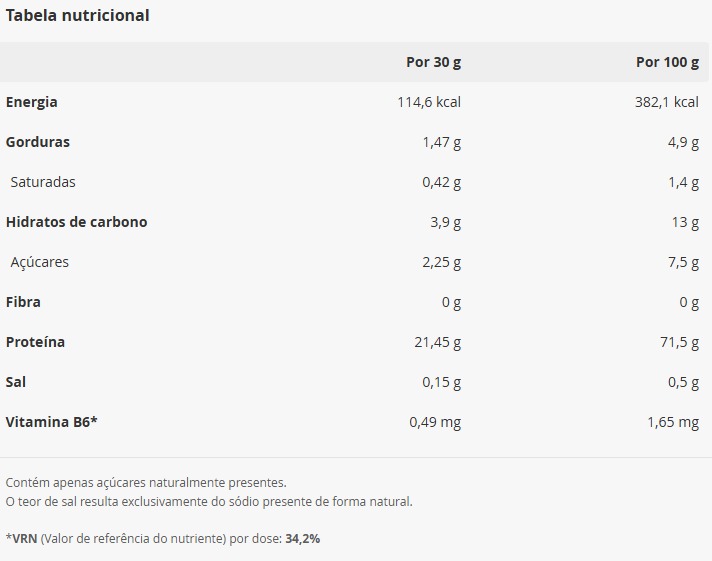
Task: Select the 'Hidratos de carbono' row label
Action: tap(77, 222)
